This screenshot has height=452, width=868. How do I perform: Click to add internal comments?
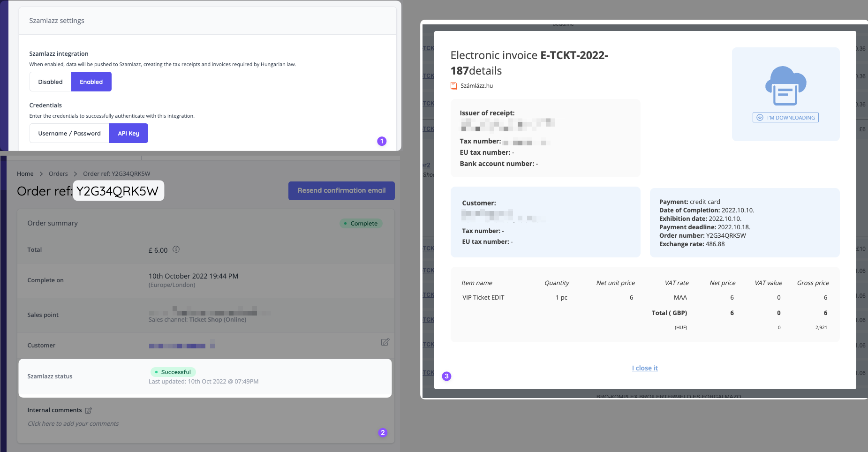coord(73,423)
